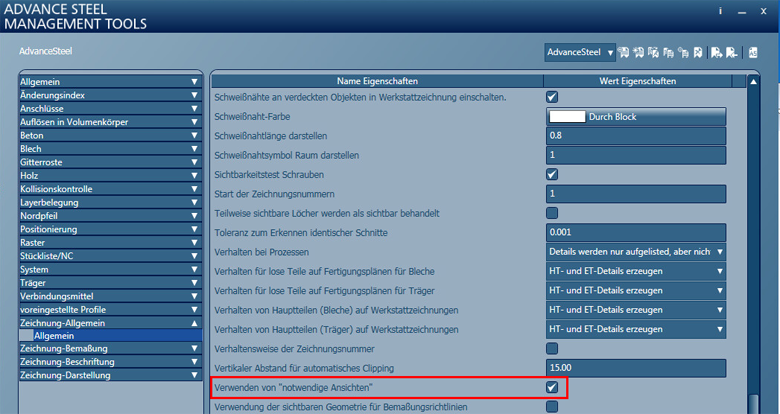Click the bookmark icon with plus sign
The height and width of the screenshot is (414, 780).
coord(638,52)
